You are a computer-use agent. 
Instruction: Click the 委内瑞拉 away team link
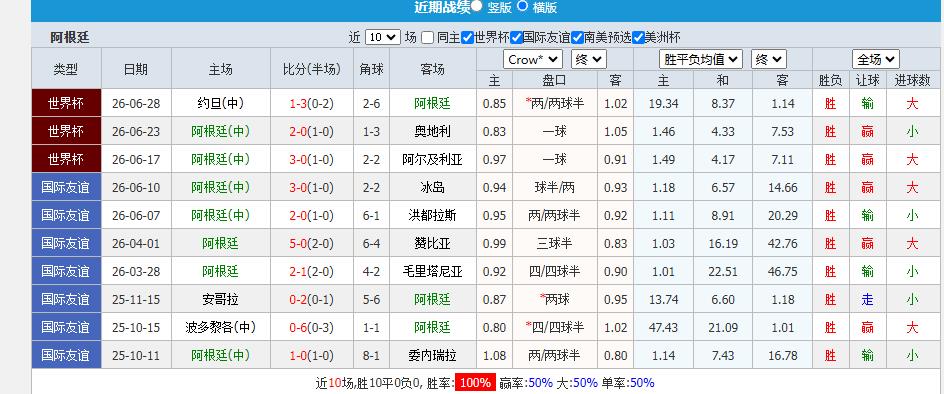click(432, 355)
